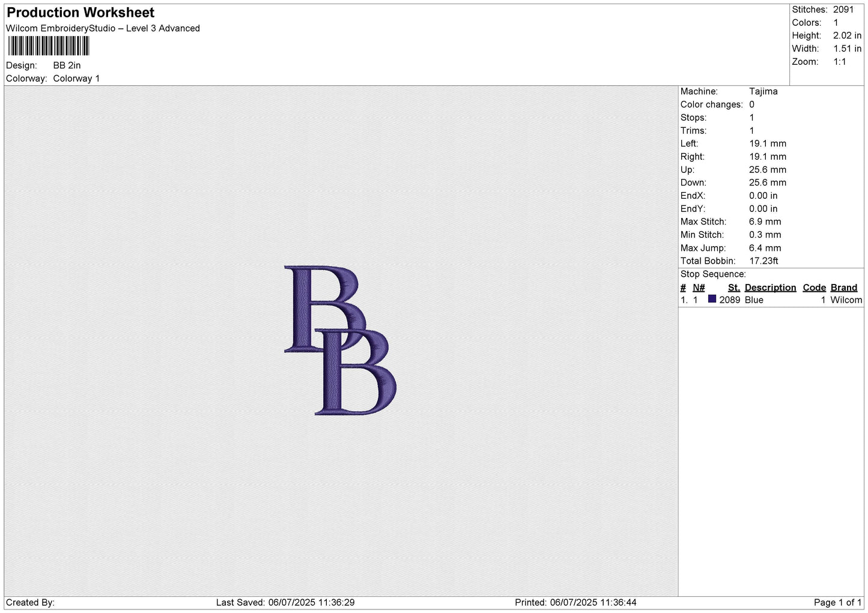Screen dimensions: 868x613
Task: Click the Total Bobbin value 17.23ft
Action: (x=763, y=261)
